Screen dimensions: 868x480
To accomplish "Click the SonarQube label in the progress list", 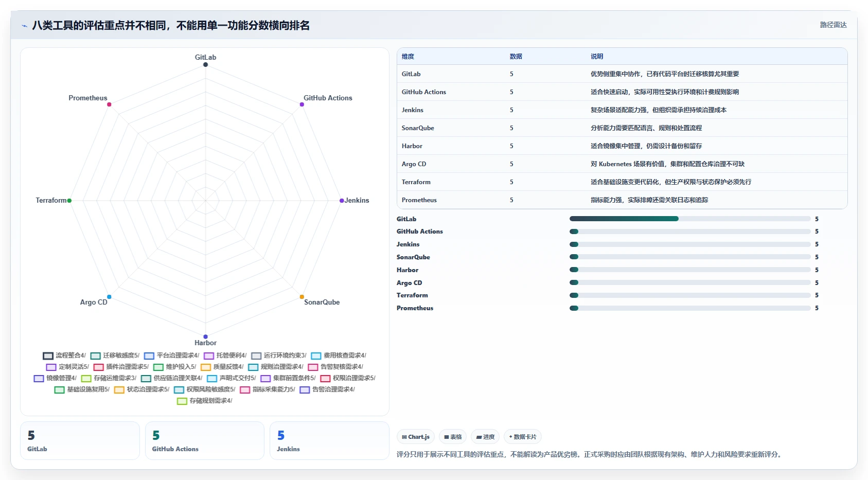I will click(413, 257).
